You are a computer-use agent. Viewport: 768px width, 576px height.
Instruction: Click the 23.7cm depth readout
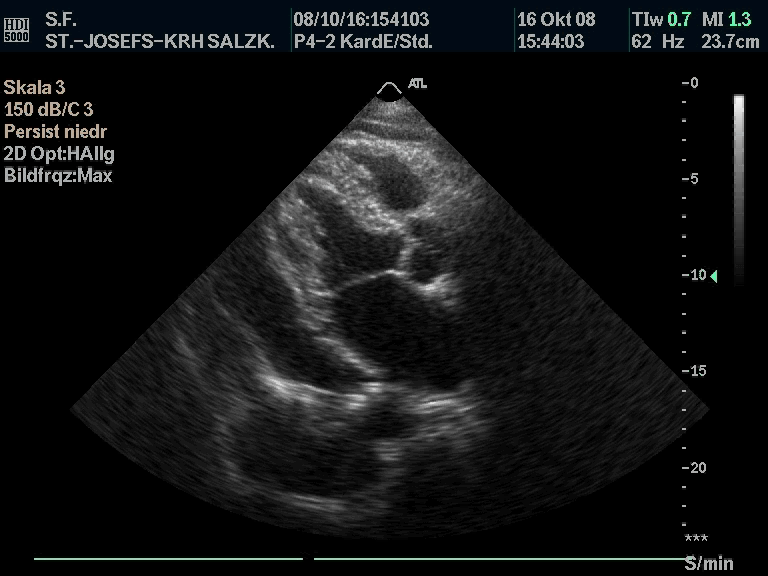pos(730,42)
